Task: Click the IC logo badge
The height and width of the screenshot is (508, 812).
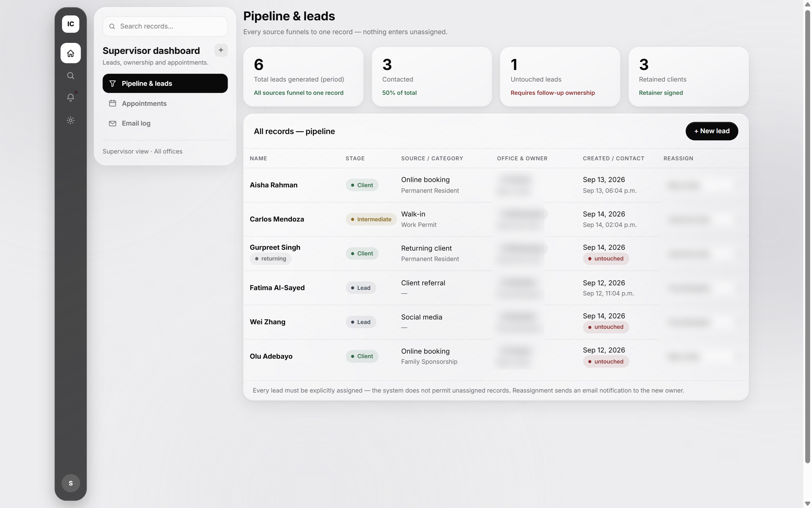Action: [70, 24]
